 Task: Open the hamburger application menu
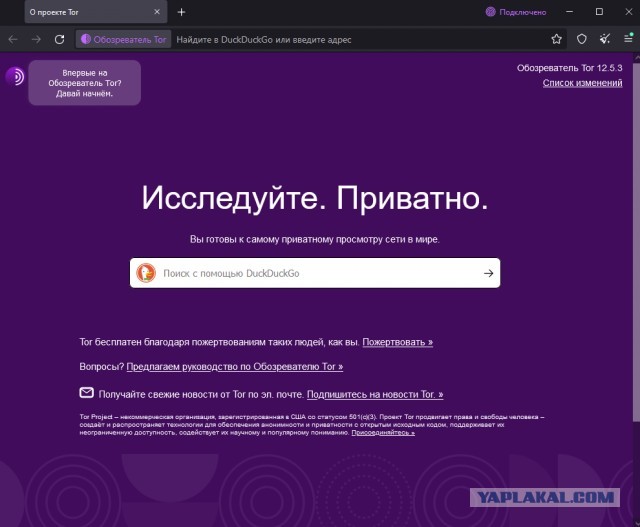[x=628, y=39]
